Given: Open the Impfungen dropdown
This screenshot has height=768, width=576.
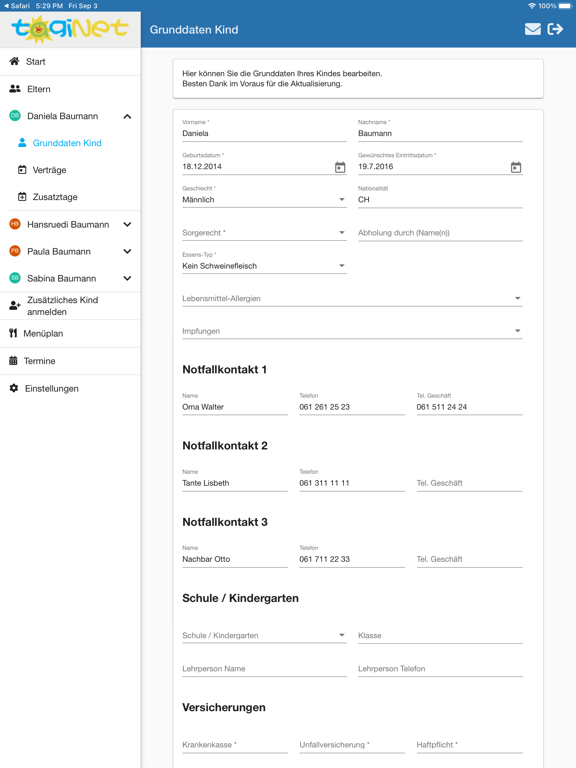Looking at the screenshot, I should pyautogui.click(x=352, y=331).
